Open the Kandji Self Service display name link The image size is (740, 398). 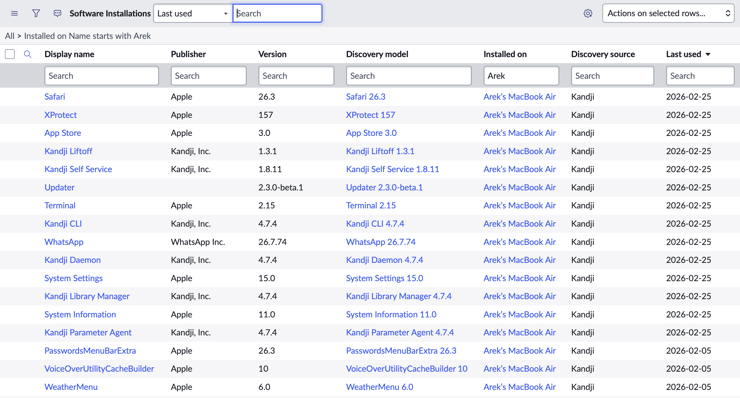tap(78, 169)
